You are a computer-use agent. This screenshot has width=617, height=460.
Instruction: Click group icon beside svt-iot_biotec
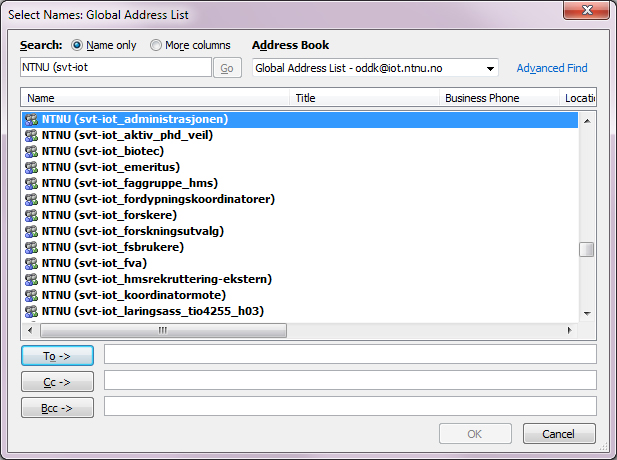[x=31, y=151]
